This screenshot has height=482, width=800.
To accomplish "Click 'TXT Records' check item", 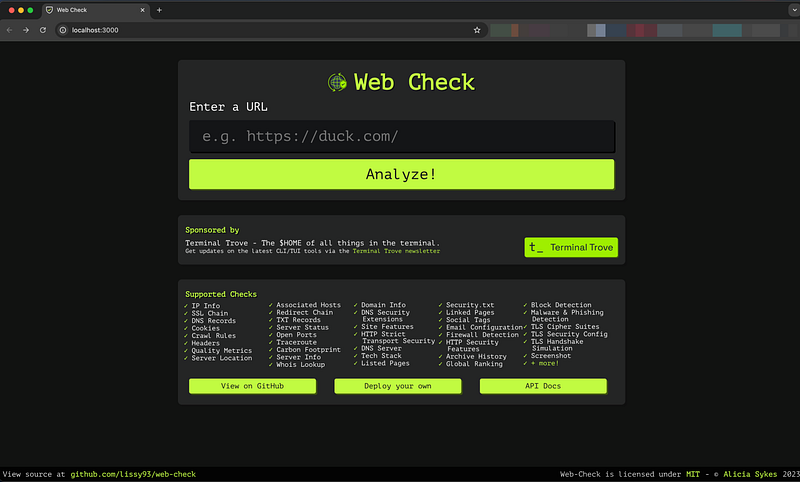I will [x=298, y=320].
